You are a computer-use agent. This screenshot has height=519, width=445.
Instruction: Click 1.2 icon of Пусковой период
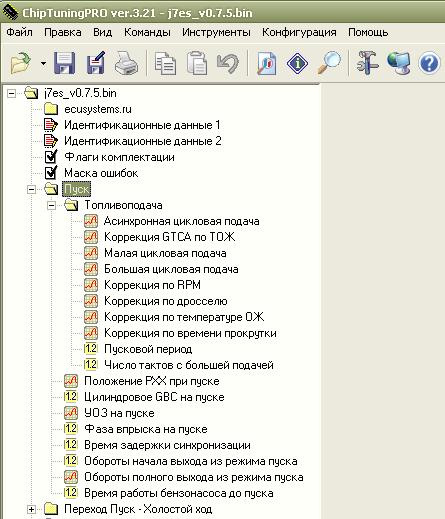[91, 349]
